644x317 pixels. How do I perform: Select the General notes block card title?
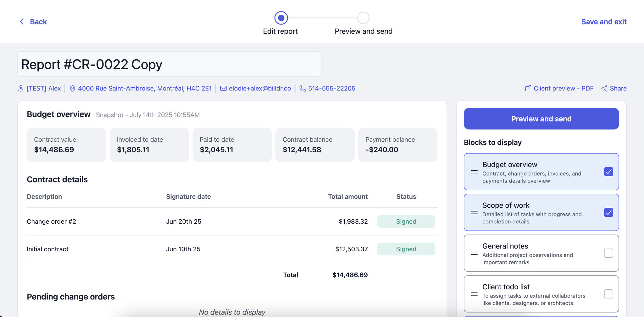click(x=505, y=246)
